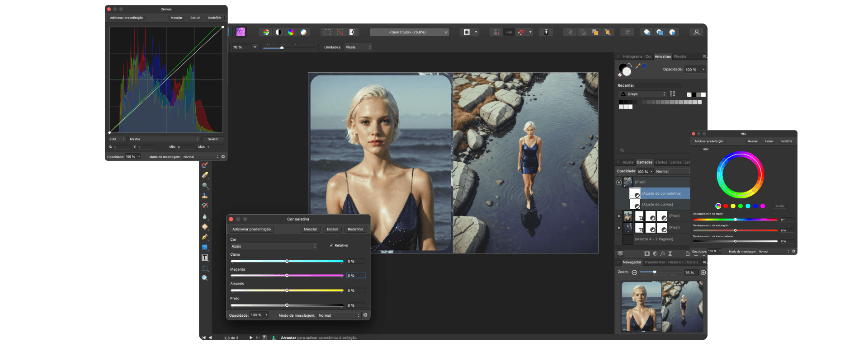Click Redefinir in the Cor seletiva window
This screenshot has height=347, width=868.
tap(355, 229)
